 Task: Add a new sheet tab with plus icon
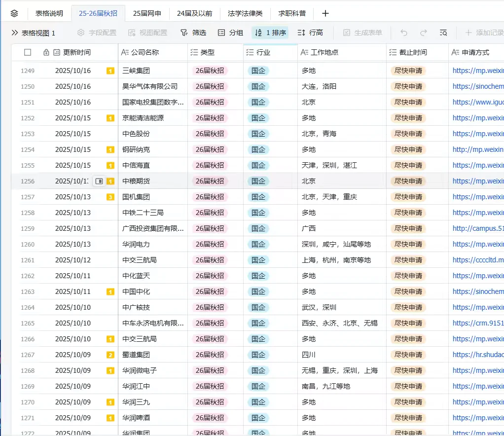click(x=325, y=13)
